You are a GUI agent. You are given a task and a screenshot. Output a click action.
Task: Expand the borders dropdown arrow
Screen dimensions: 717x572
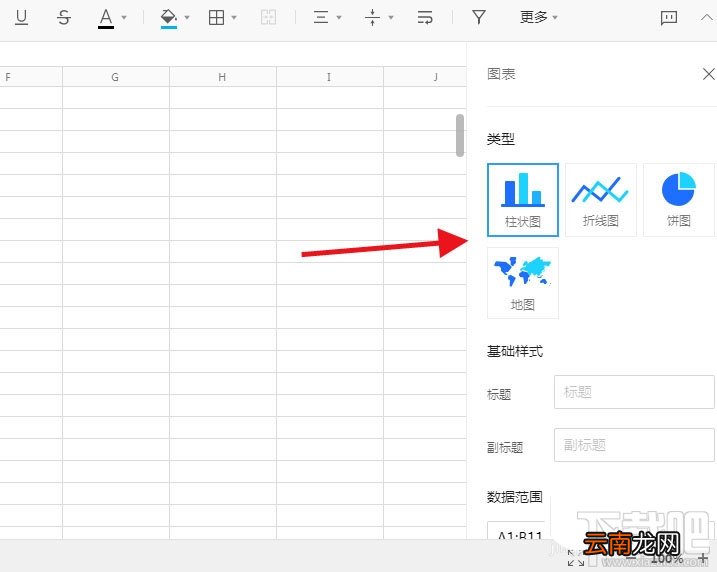(x=234, y=18)
